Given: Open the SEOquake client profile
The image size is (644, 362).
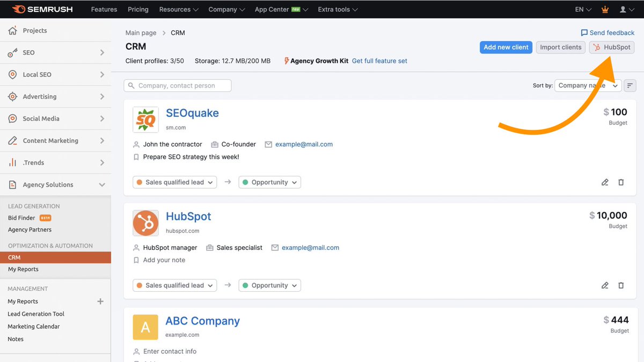Looking at the screenshot, I should (192, 113).
